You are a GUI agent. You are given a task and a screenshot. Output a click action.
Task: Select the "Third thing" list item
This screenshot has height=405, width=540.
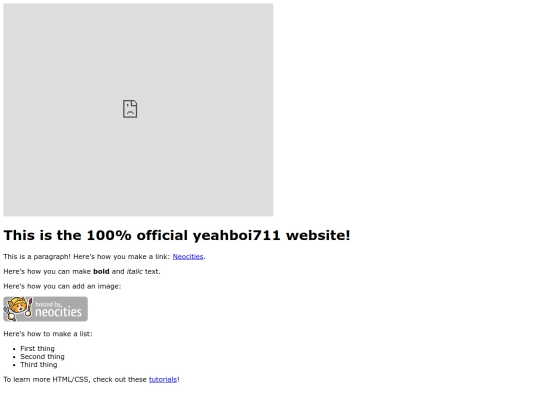(x=39, y=364)
